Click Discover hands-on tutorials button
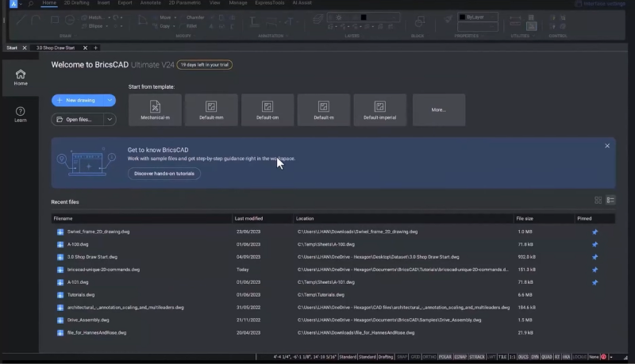 point(164,174)
